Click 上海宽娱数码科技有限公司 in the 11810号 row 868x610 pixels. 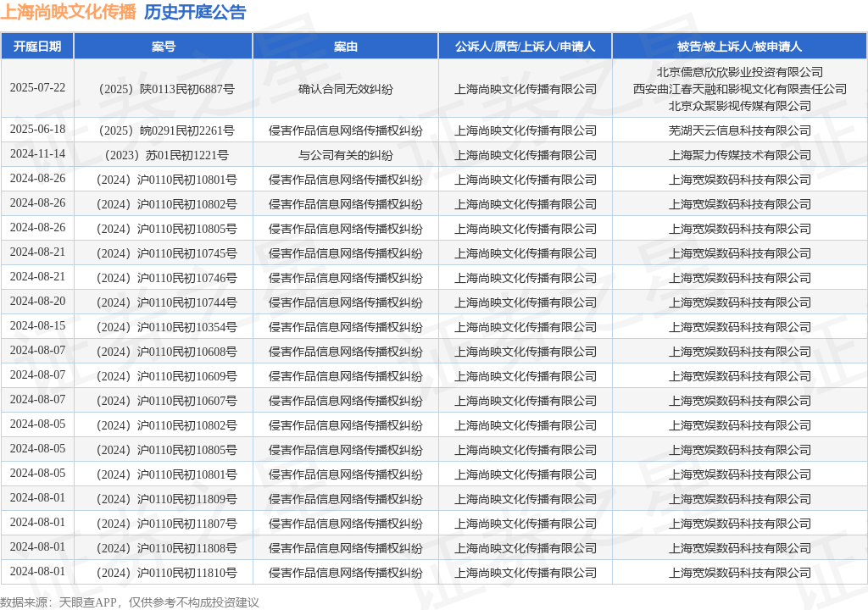(x=739, y=573)
